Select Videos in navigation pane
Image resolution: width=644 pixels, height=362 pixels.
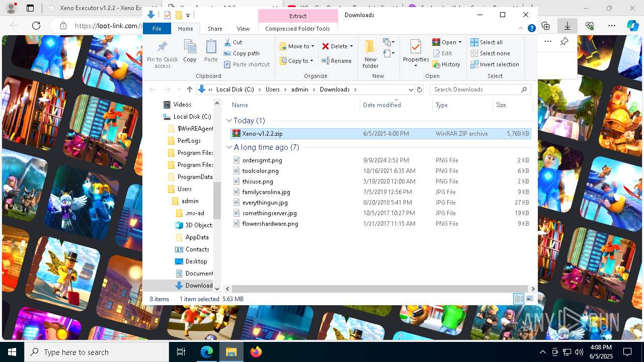click(177, 105)
